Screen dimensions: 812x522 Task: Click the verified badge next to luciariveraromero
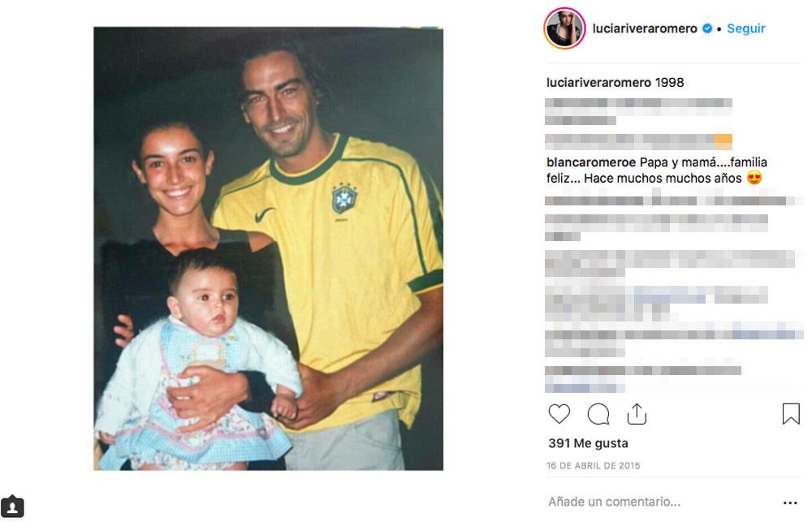tap(707, 28)
